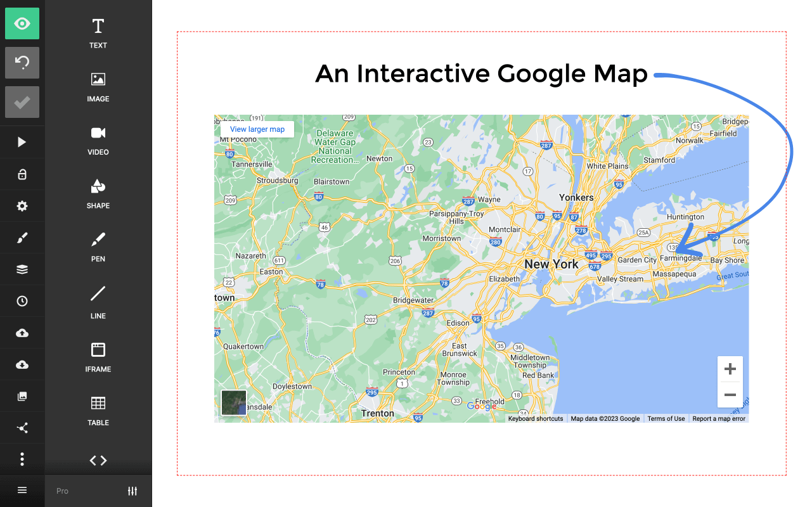Click the Morristown label on map

(442, 238)
